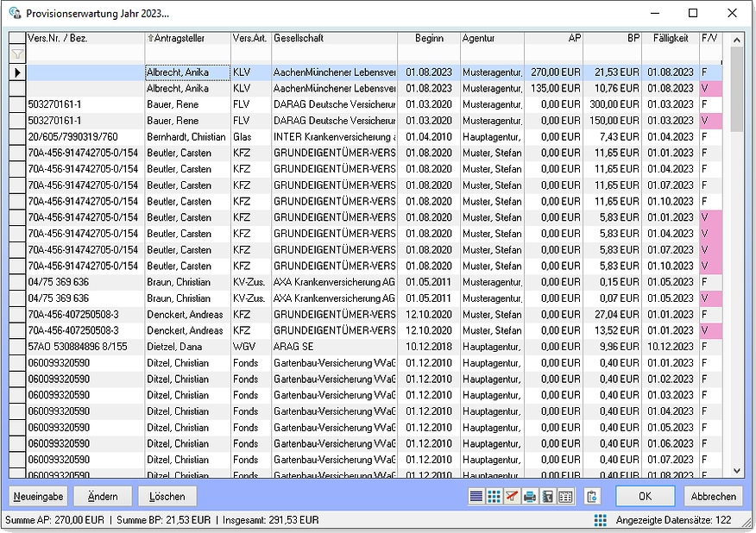Click 'Dietzel, Dana' cell
This screenshot has height=533, width=756.
(x=187, y=347)
